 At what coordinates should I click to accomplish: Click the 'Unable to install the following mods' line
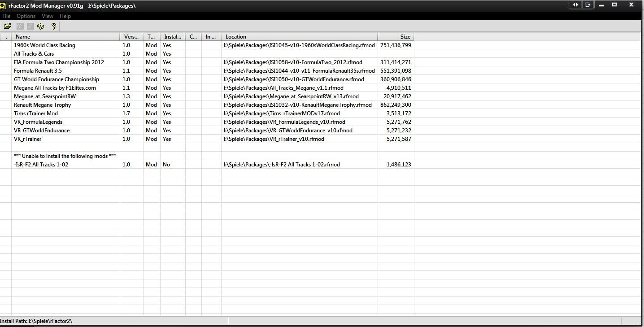point(65,156)
